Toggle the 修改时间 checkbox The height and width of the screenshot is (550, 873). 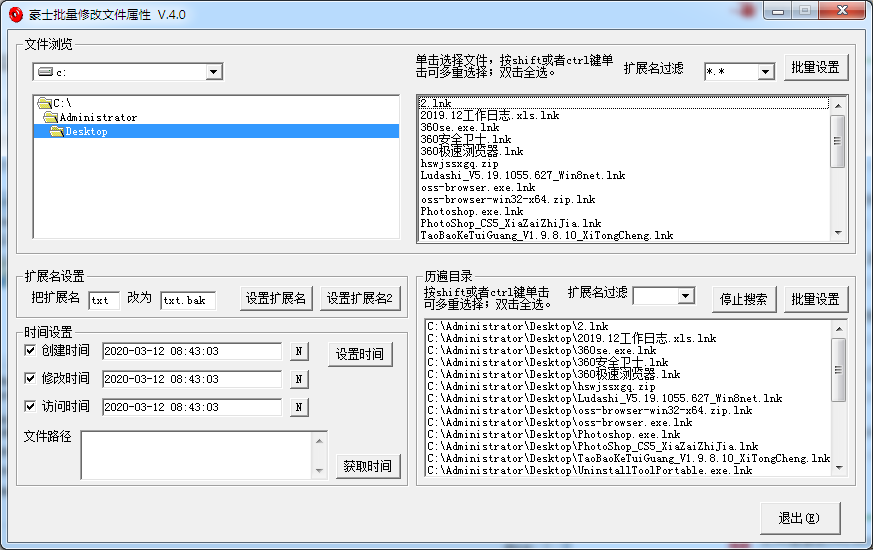click(x=30, y=378)
